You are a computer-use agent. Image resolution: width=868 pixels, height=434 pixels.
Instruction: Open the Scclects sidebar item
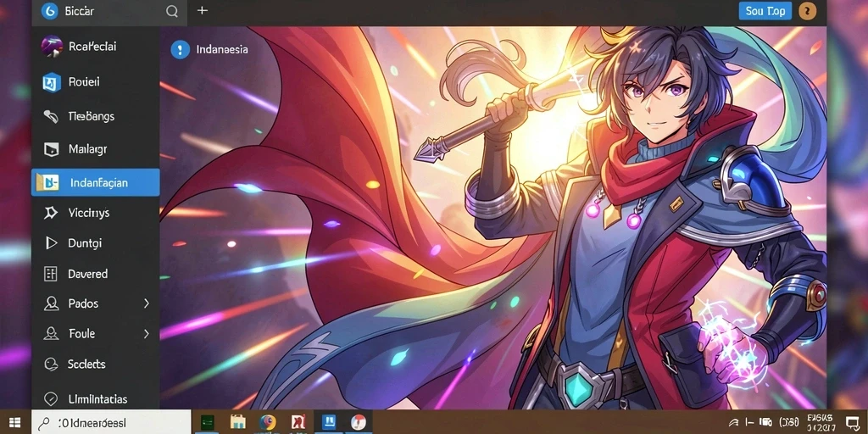coord(95,364)
